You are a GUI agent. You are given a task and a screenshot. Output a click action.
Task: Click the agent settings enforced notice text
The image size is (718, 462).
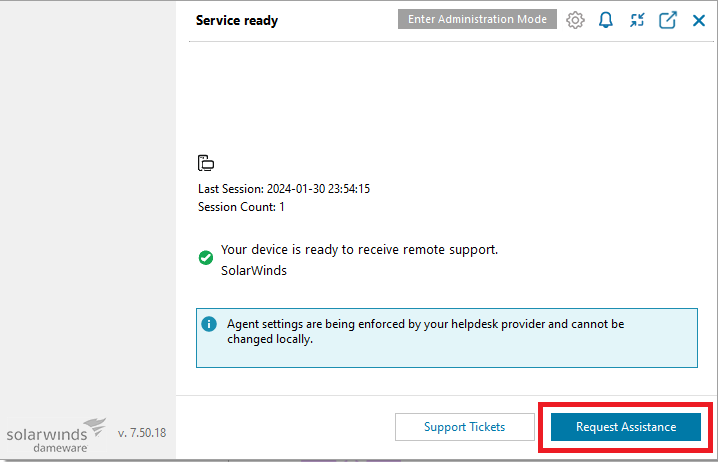pyautogui.click(x=425, y=332)
